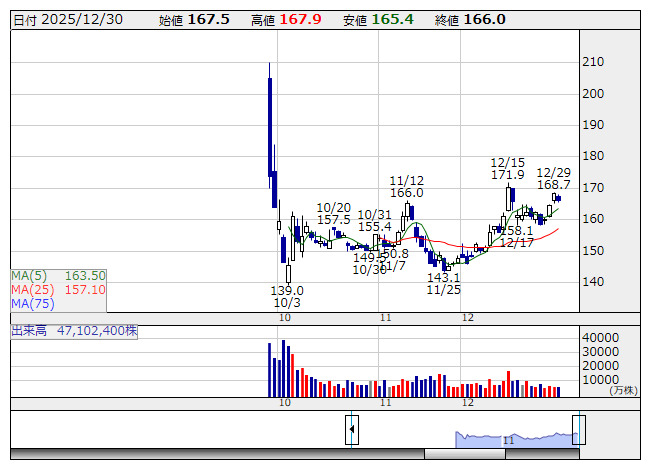Click the left range handle with arrow
This screenshot has width=653, height=470.
coord(352,430)
